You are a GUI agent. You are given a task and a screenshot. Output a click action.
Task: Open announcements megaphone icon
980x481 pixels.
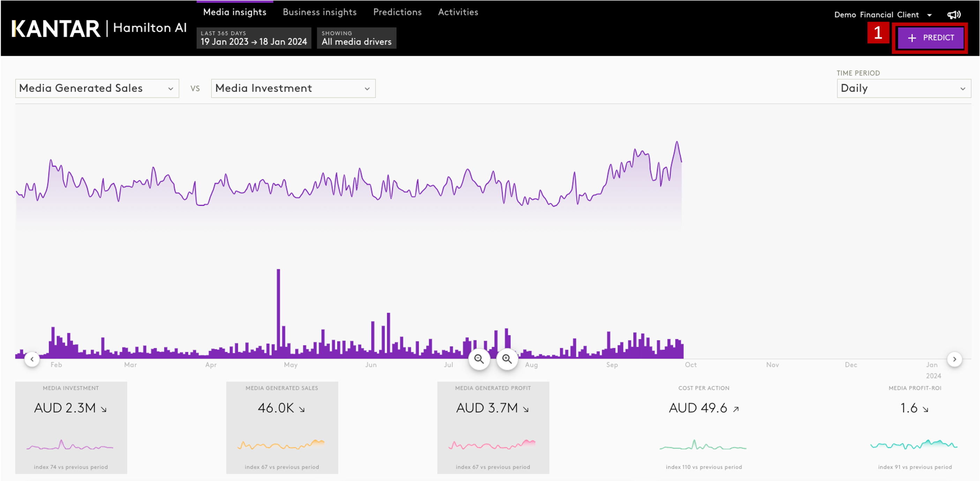[953, 15]
